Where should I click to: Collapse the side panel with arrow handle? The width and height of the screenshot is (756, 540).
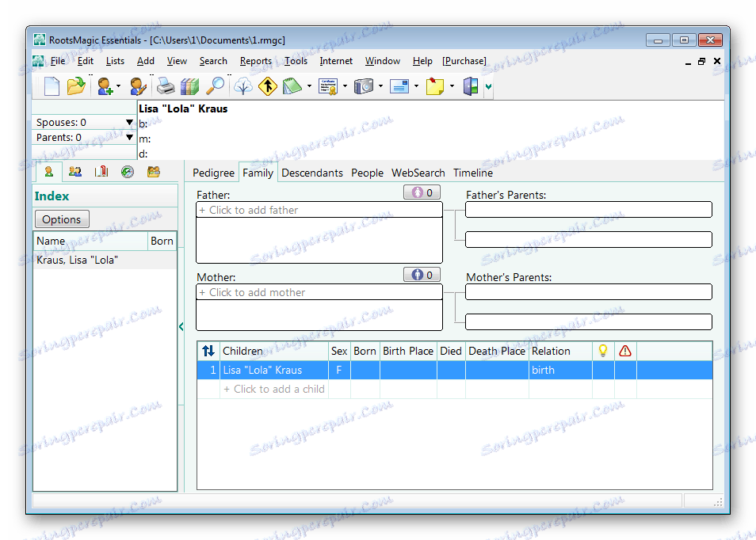181,326
